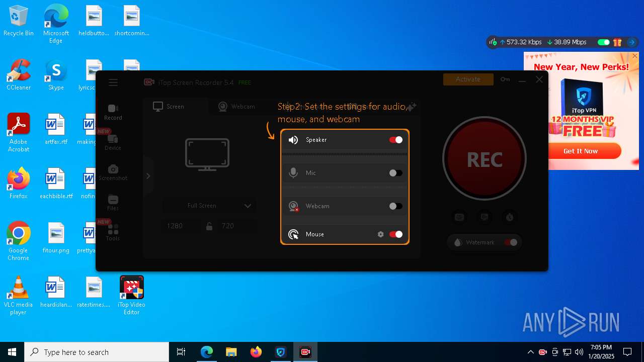Click the gift icon in the network speed widget

(617, 42)
